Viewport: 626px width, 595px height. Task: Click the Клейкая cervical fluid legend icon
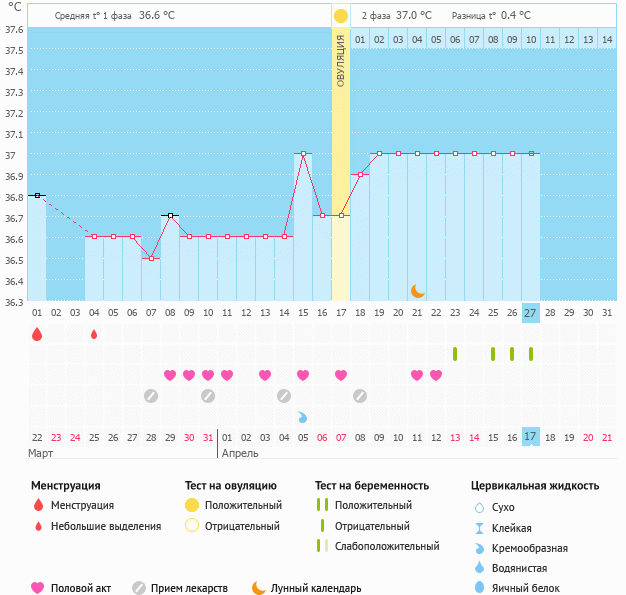(x=479, y=527)
